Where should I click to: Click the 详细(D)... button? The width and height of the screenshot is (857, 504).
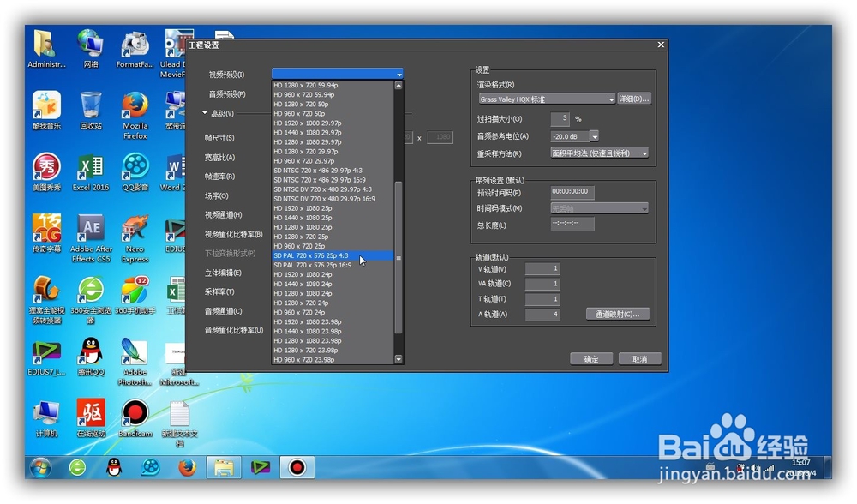[634, 99]
